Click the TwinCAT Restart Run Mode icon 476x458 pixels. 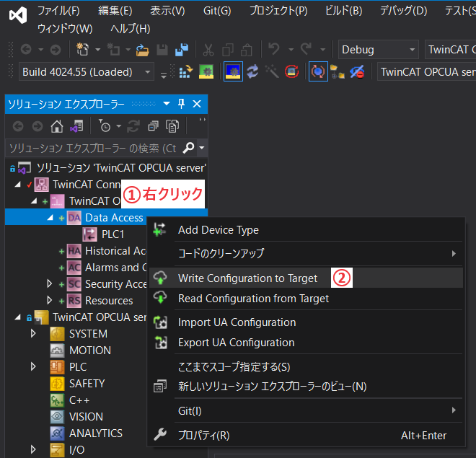pyautogui.click(x=206, y=72)
